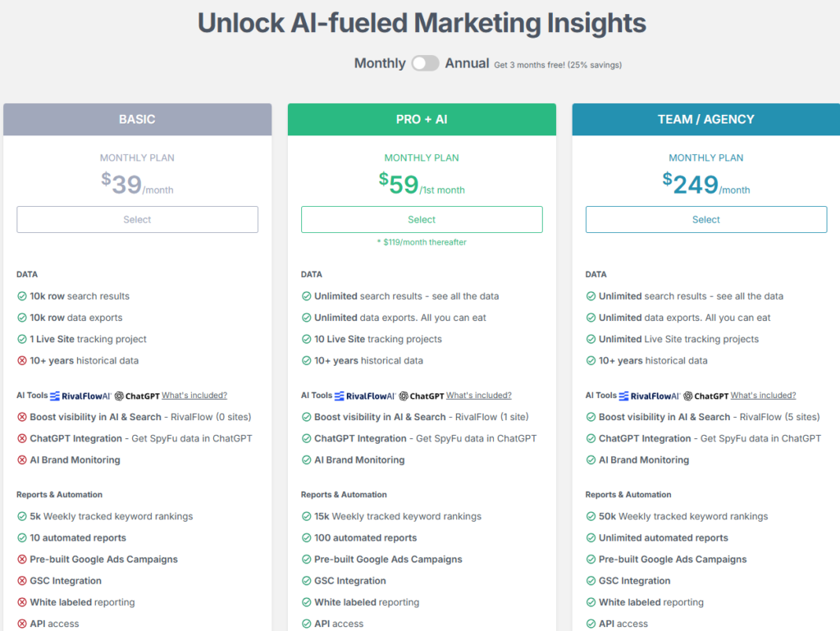Click the ChatGPT logo in Team / Agency plan
The width and height of the screenshot is (840, 631).
(705, 396)
